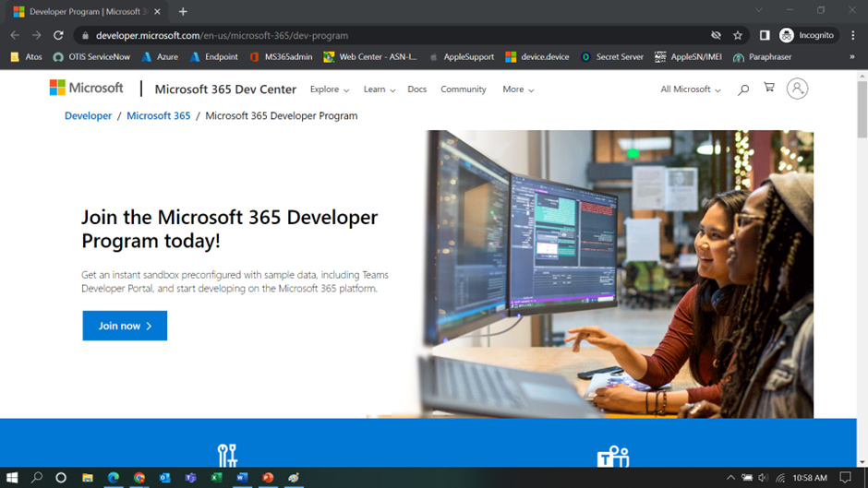The width and height of the screenshot is (868, 488).
Task: Click the Microsoft 365 breadcrumb link
Action: [x=158, y=115]
